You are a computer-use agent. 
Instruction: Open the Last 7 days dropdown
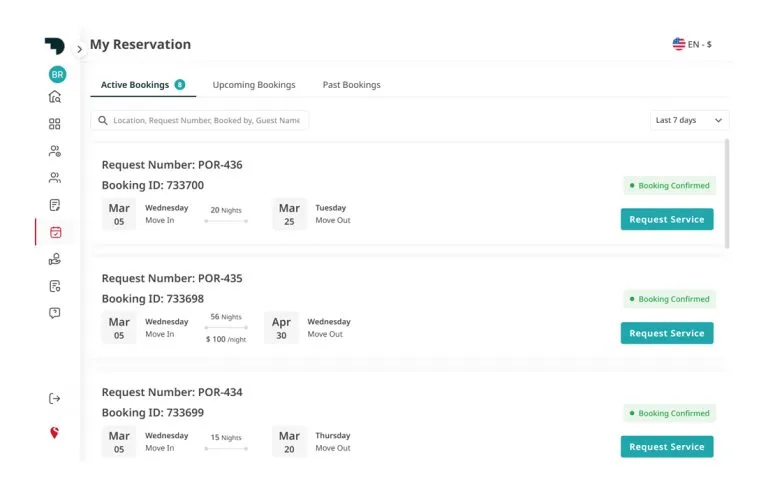[689, 121]
